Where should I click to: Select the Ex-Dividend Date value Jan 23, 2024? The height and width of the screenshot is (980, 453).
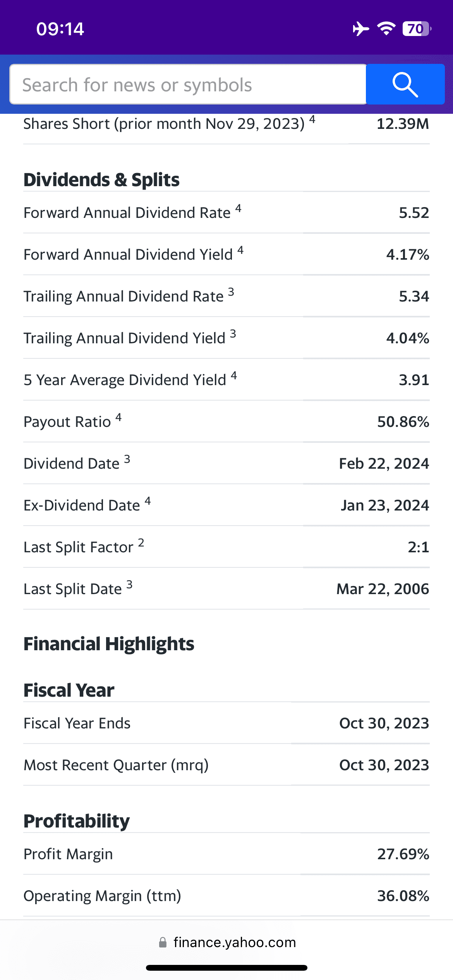385,505
